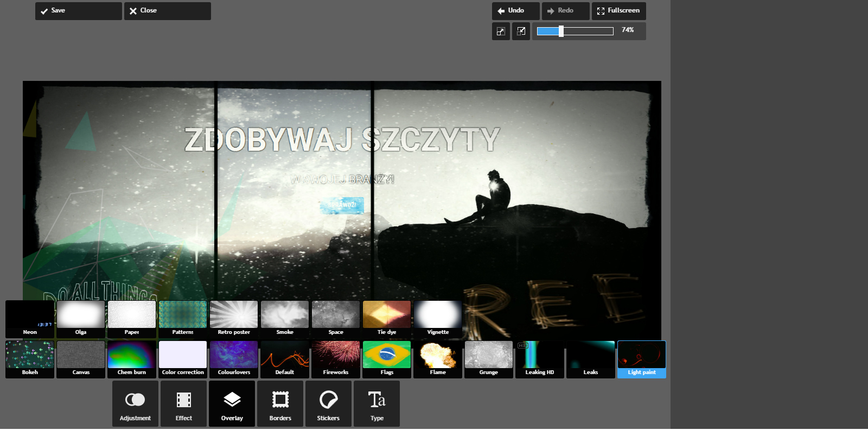
Task: Click the 74% zoom value
Action: point(628,30)
